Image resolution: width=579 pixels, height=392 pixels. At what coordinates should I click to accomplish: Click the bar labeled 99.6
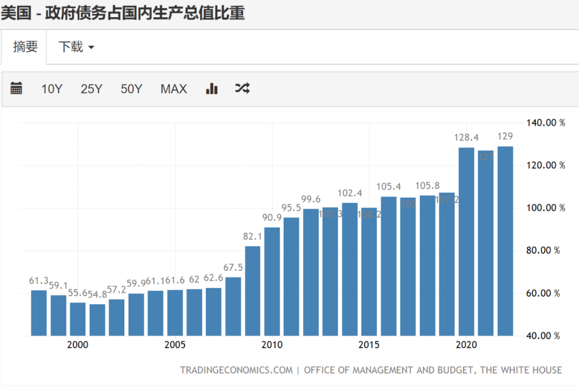coord(311,272)
